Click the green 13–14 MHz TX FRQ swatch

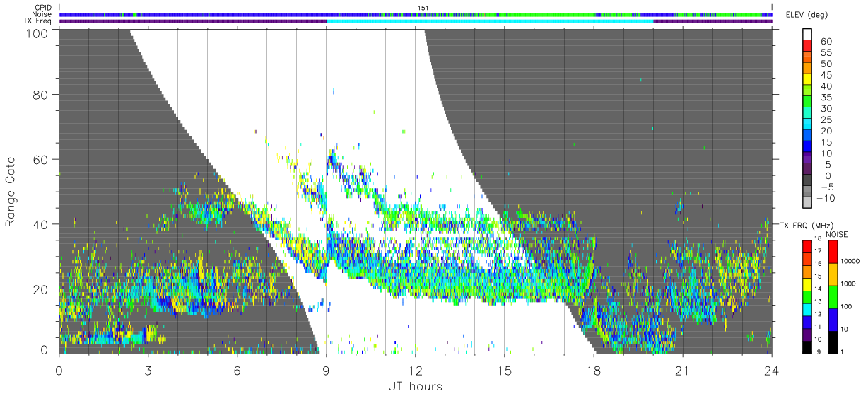(807, 296)
